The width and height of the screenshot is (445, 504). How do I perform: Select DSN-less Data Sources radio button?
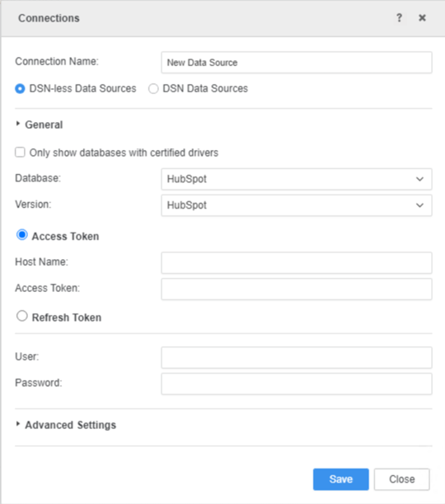tap(20, 88)
